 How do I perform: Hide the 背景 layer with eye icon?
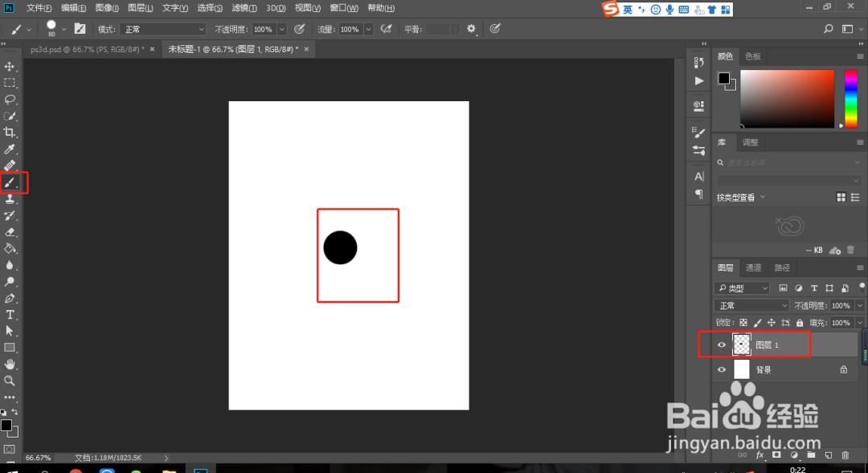tap(721, 369)
